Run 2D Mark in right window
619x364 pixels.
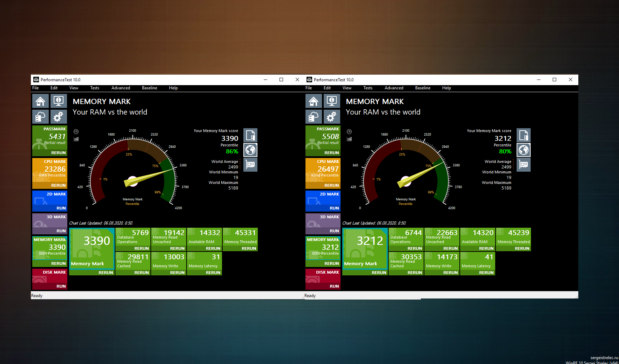(x=334, y=208)
